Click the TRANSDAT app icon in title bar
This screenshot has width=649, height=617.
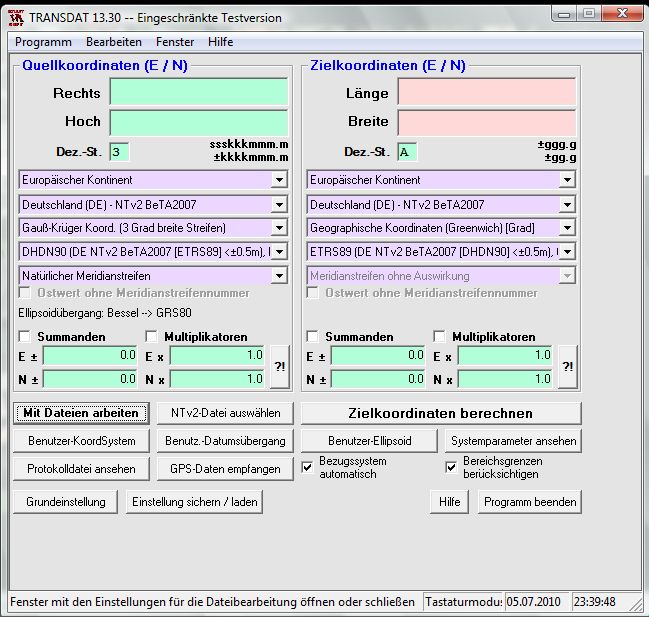(17, 18)
